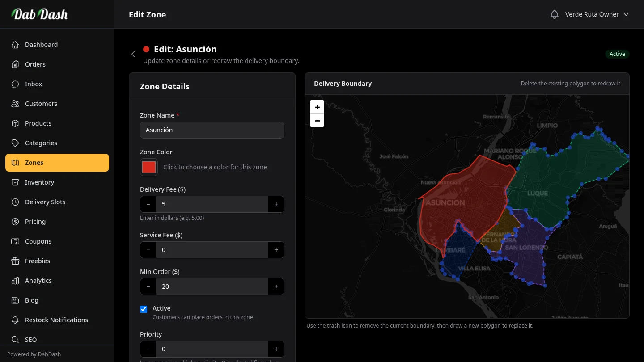
Task: Open Restock Notifications bell icon in sidebar
Action: [x=15, y=320]
